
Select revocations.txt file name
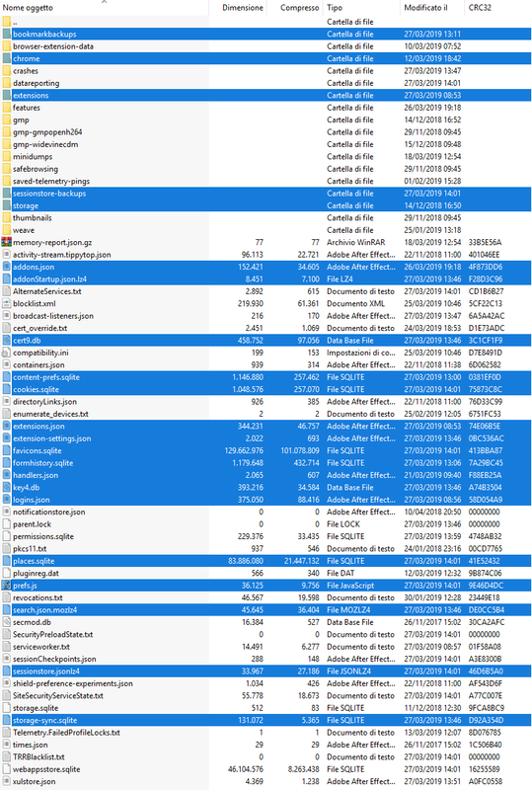tap(38, 597)
